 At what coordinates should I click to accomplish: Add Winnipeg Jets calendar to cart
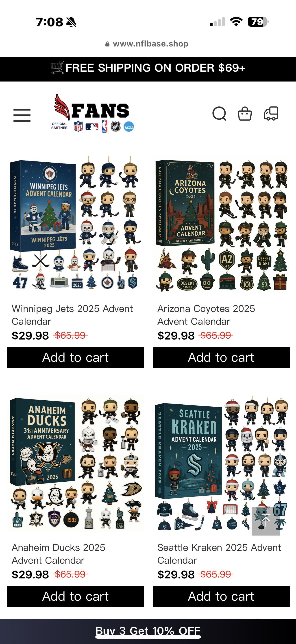click(x=76, y=357)
